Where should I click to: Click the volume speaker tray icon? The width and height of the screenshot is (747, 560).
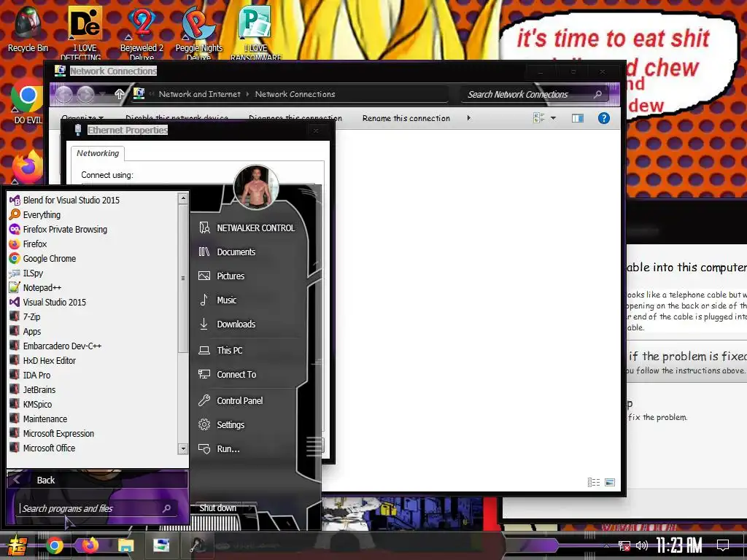click(642, 545)
